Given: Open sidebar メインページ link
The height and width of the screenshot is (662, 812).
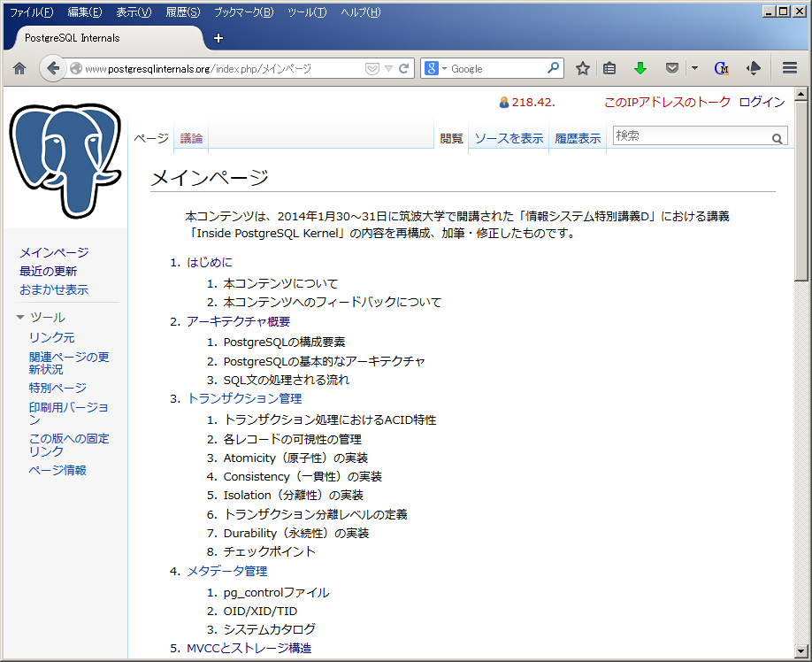Looking at the screenshot, I should point(54,252).
